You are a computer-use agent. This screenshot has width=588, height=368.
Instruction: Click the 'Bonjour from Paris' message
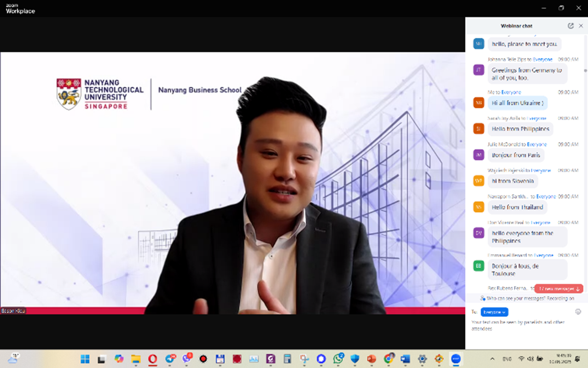[x=516, y=155]
